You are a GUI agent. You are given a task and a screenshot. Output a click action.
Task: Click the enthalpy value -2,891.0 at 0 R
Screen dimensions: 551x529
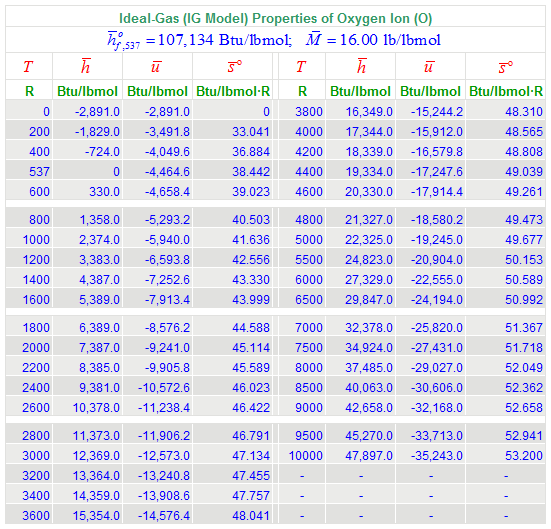97,112
